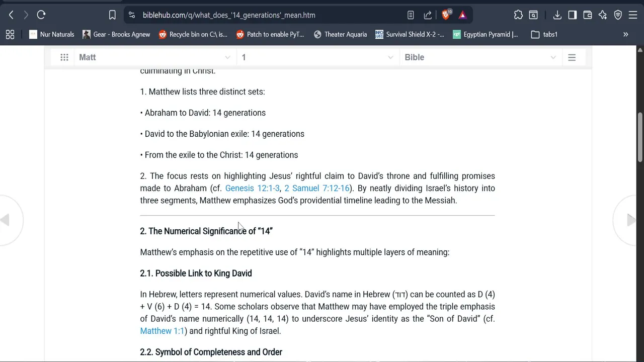Image resolution: width=644 pixels, height=362 pixels.
Task: Click the share page icon
Action: [x=428, y=15]
